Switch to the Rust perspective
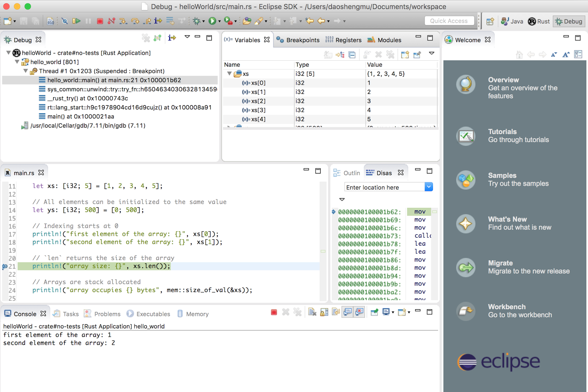588x392 pixels. pyautogui.click(x=539, y=21)
